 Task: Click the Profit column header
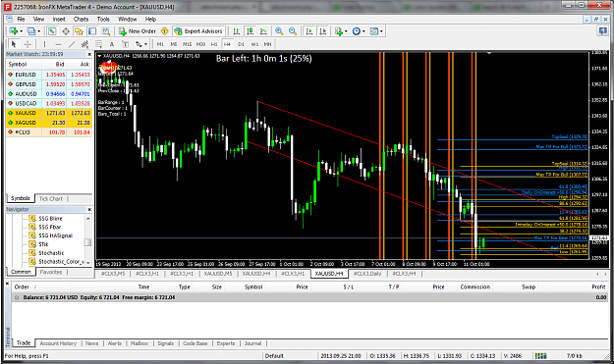[598, 286]
